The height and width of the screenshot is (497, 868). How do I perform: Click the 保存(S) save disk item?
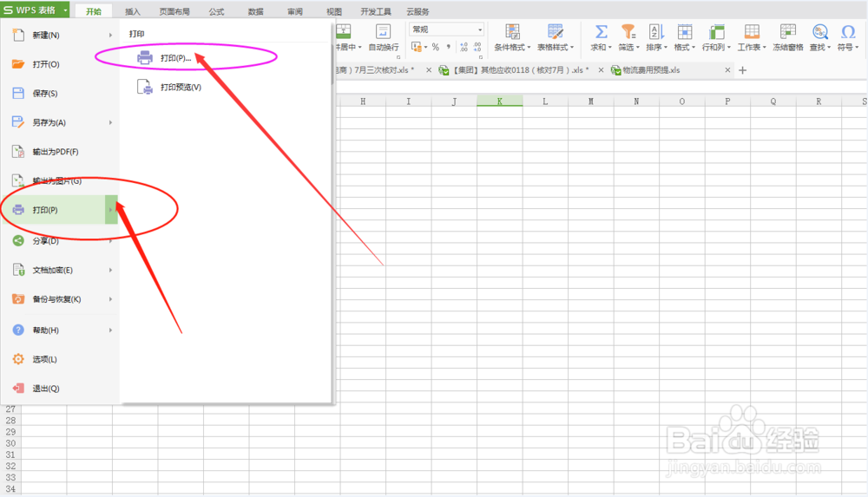(60, 94)
